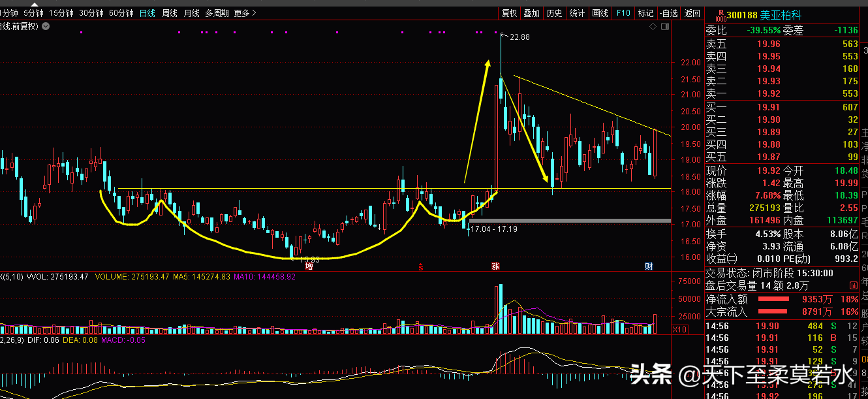Click the 净流入额 red progress bar
Screen dimensions: 868x399
pyautogui.click(x=773, y=300)
